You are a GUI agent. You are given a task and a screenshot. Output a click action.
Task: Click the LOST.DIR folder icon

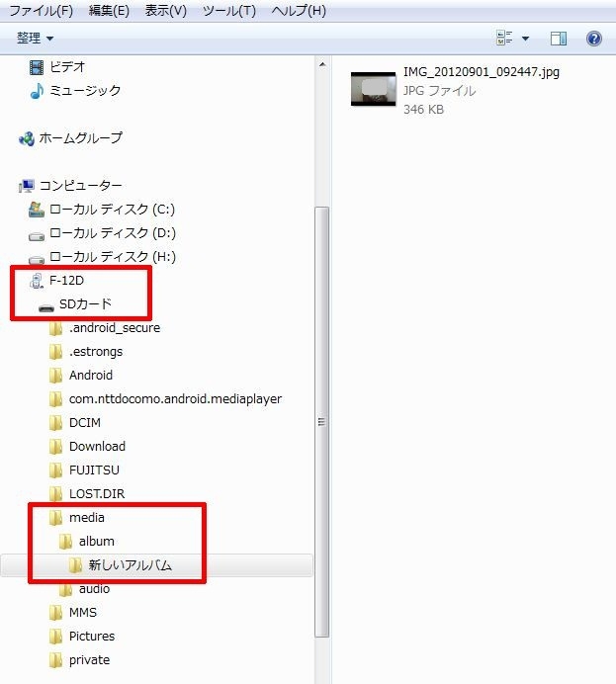(x=55, y=494)
